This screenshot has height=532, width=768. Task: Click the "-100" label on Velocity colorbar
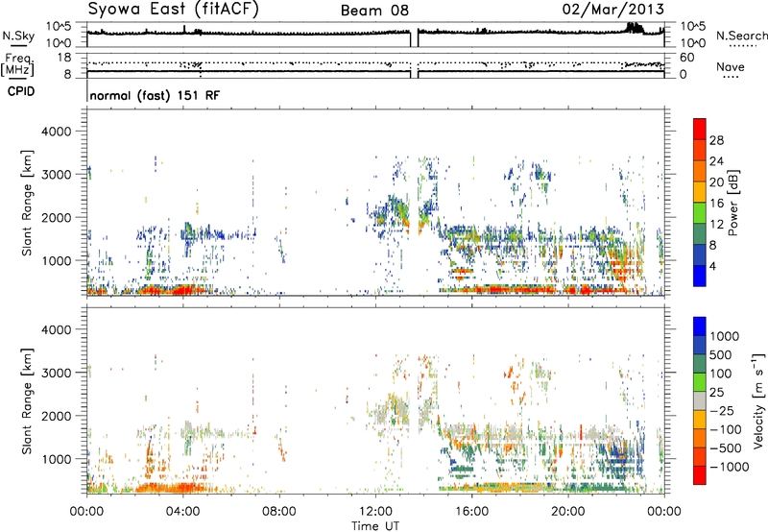point(726,429)
